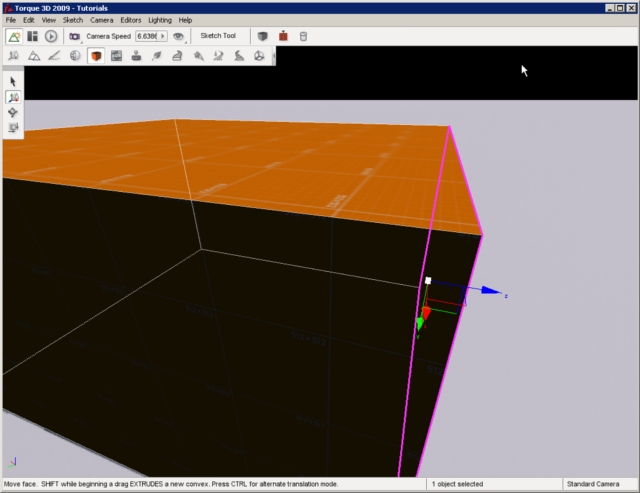Image resolution: width=640 pixels, height=493 pixels.
Task: Expand the Camera Speed slider arrow
Action: pos(163,36)
